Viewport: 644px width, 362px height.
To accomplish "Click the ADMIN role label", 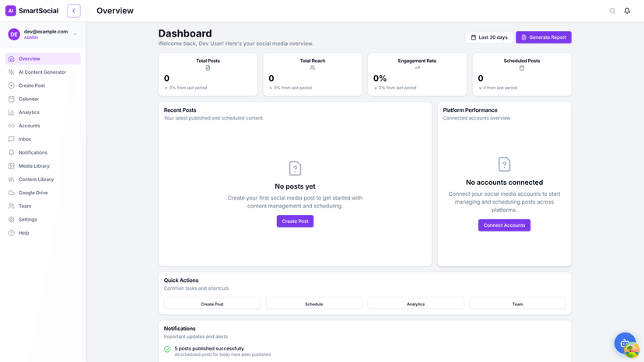I will tap(31, 38).
